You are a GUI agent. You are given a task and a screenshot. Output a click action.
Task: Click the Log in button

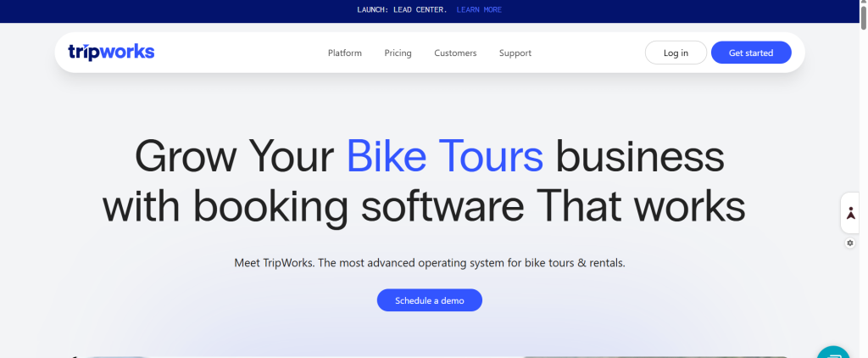point(676,53)
